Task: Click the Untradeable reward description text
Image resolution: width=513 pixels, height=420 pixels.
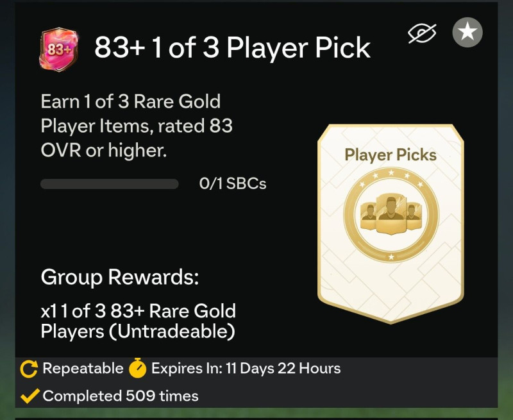Action: 138,321
